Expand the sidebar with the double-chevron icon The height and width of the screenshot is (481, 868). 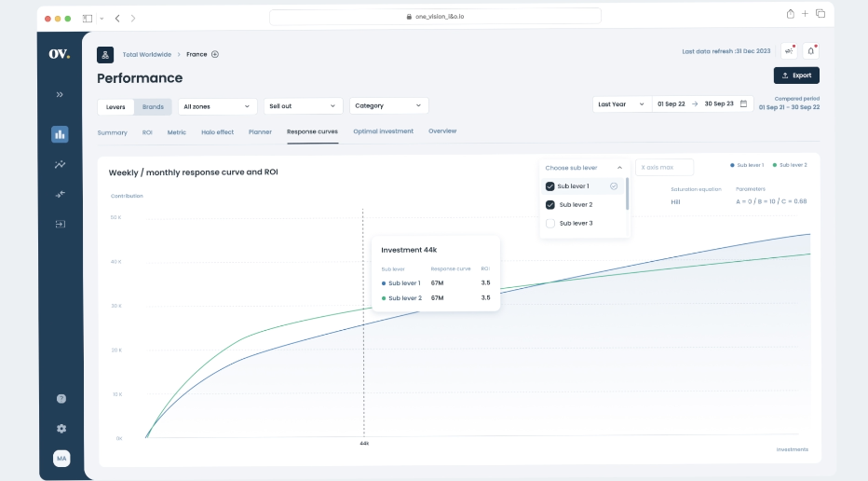point(60,94)
